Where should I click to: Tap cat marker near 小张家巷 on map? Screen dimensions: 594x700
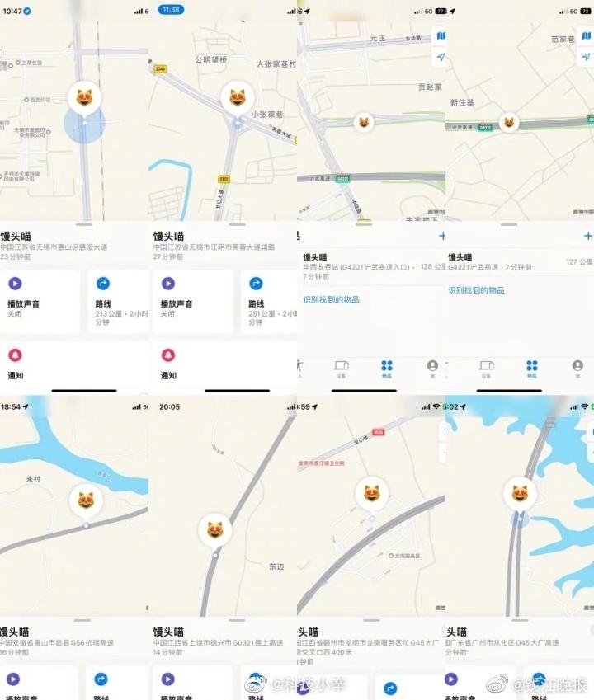pyautogui.click(x=238, y=98)
